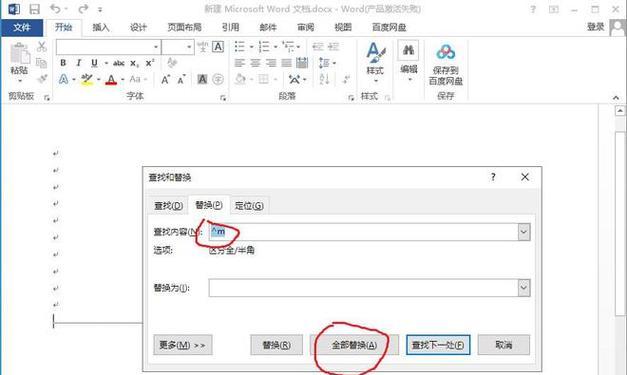Toggle Superscript formatting
The height and width of the screenshot is (375, 627).
(150, 63)
